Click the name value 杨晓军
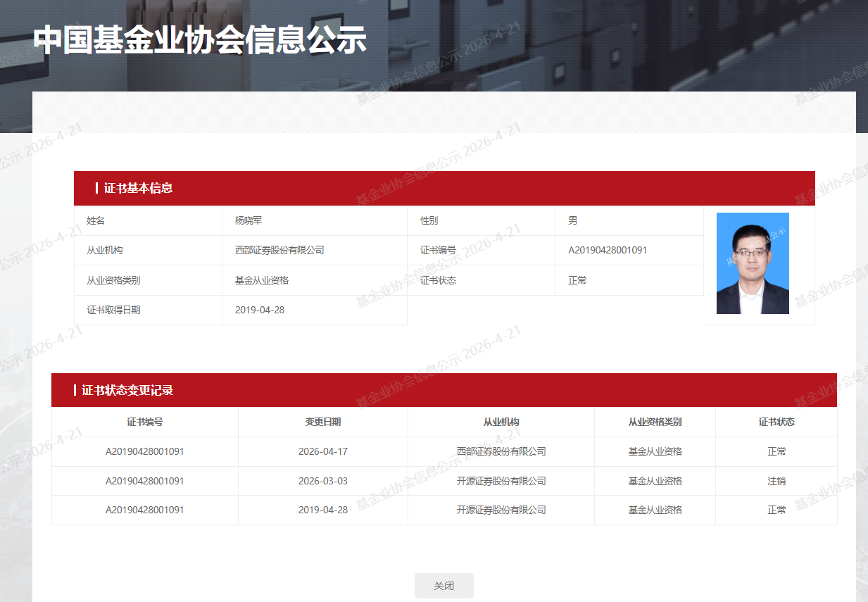This screenshot has height=602, width=868. [249, 220]
